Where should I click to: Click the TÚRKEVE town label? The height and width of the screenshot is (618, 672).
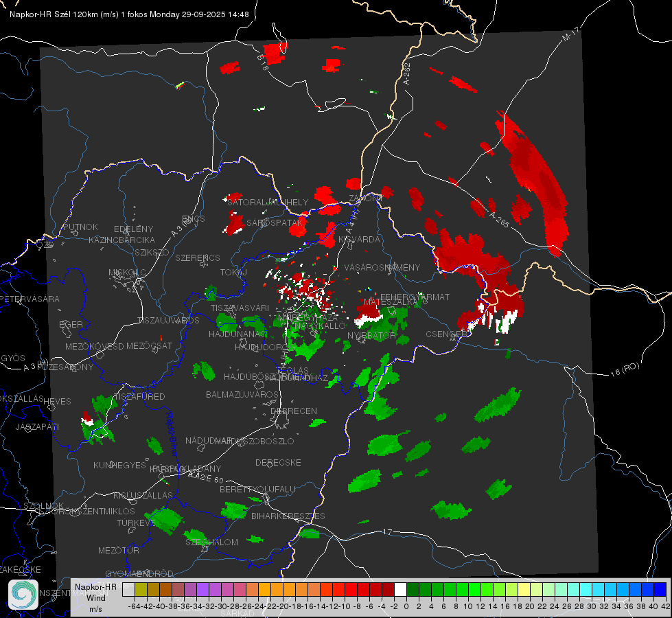coord(136,523)
